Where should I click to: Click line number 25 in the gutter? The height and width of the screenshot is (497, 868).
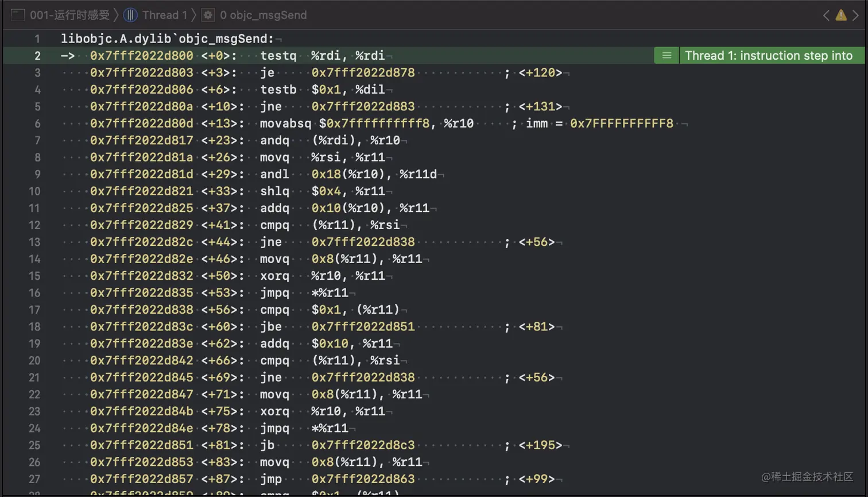click(34, 445)
